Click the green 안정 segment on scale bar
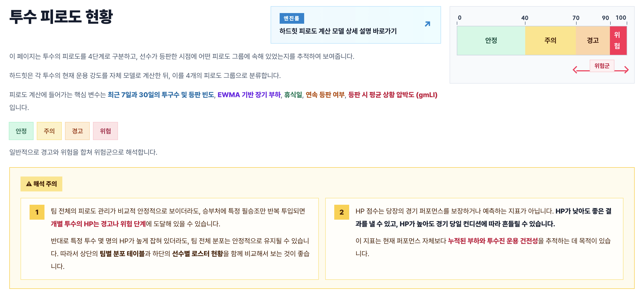 (491, 41)
